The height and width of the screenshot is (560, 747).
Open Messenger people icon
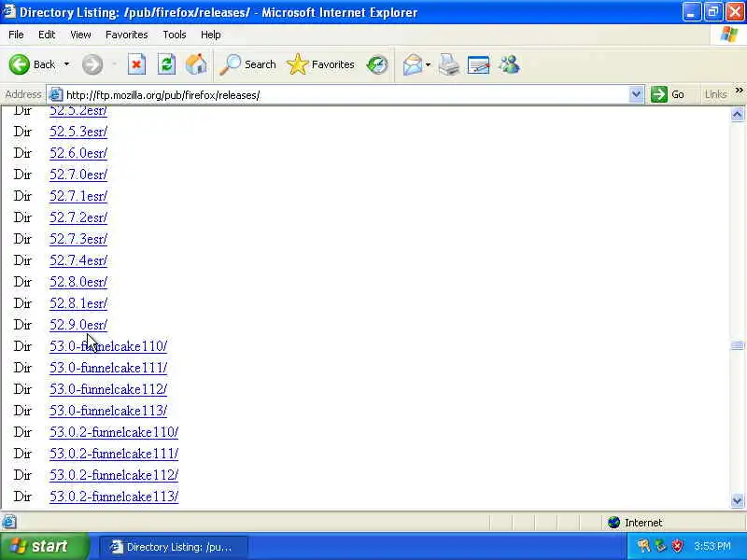(x=509, y=64)
